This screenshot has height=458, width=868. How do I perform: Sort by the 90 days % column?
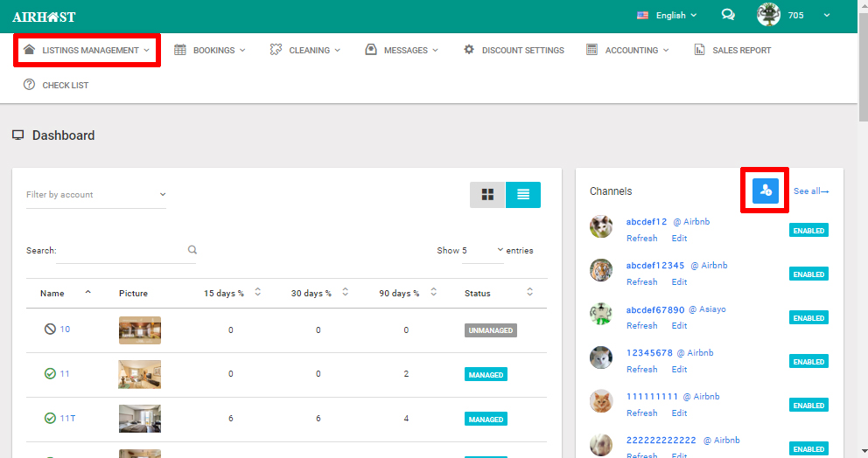[408, 293]
